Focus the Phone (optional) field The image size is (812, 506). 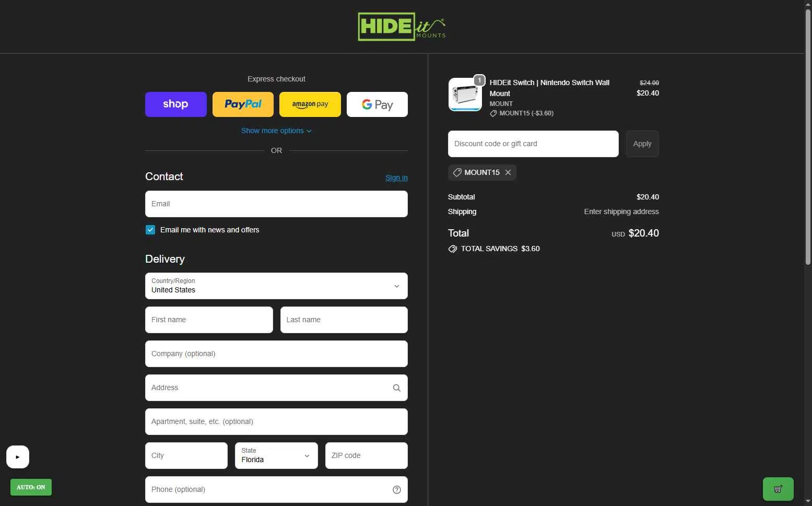(x=276, y=489)
